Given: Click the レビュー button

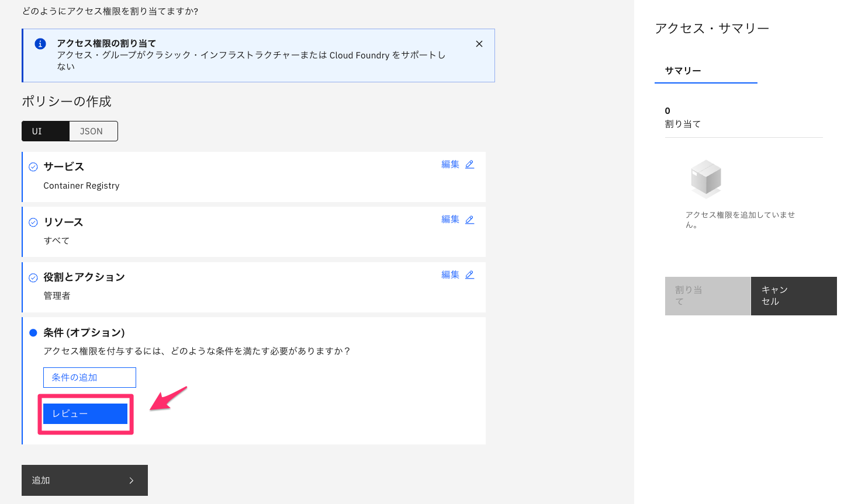Looking at the screenshot, I should tap(85, 413).
